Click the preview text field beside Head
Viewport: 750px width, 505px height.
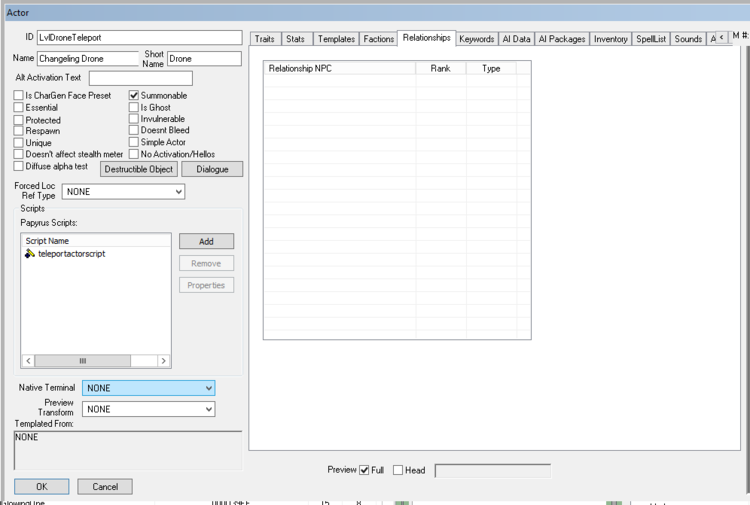coord(493,471)
